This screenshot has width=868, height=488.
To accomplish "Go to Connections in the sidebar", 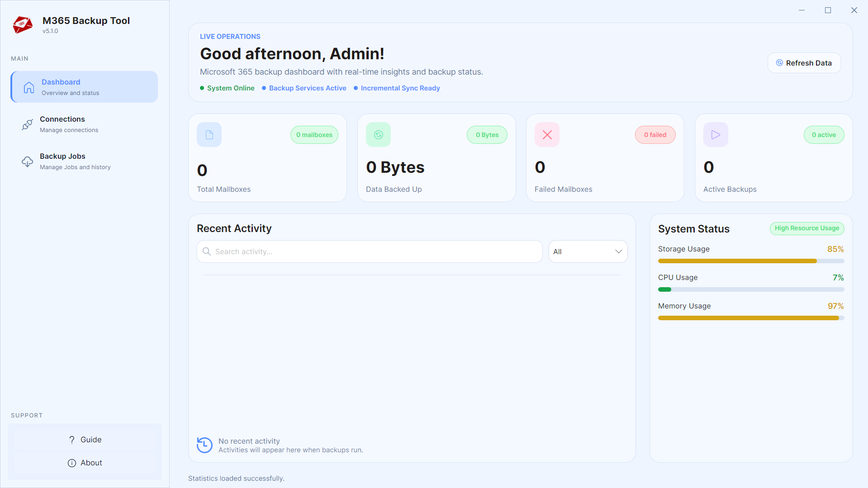I will [84, 124].
